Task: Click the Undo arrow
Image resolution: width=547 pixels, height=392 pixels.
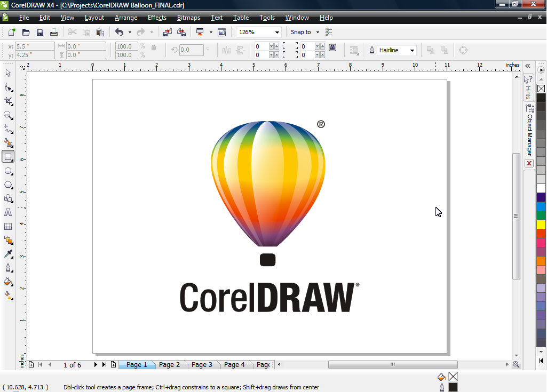Action: pos(119,32)
